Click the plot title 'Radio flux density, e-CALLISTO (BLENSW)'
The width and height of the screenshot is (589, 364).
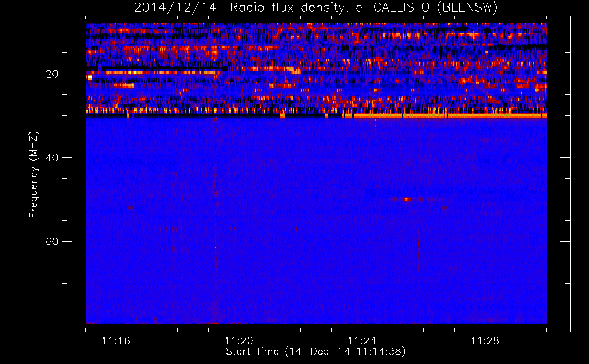(363, 7)
